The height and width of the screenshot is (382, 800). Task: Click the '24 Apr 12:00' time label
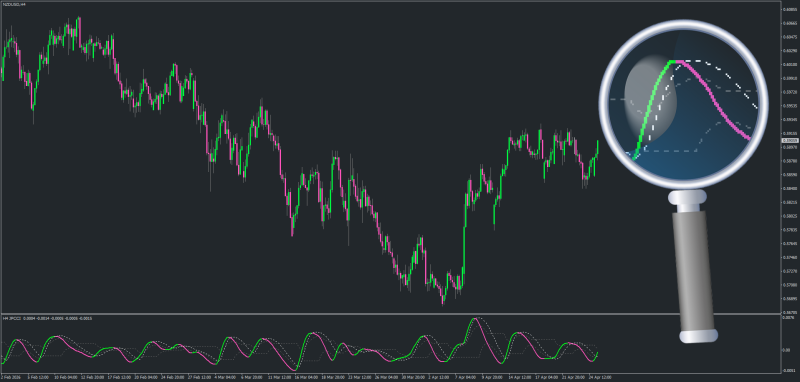tap(600, 377)
